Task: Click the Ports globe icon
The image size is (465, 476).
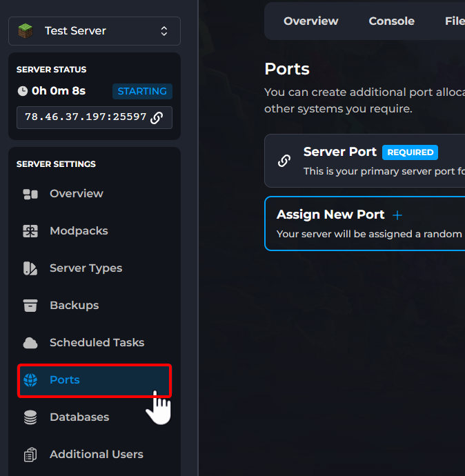Action: point(30,380)
